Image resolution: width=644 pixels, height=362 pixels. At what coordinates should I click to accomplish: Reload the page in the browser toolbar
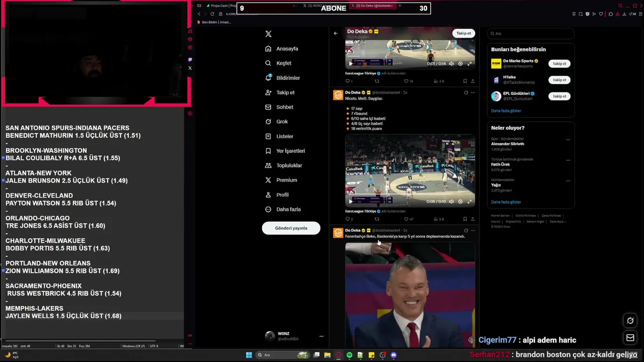(212, 14)
